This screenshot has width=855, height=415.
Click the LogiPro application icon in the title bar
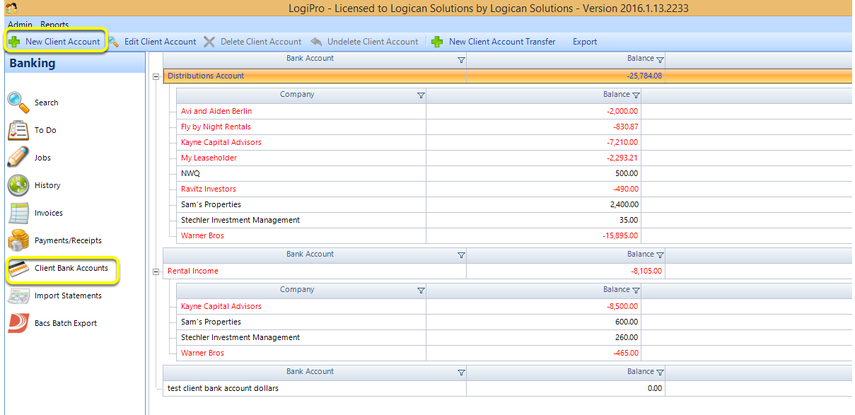coord(10,7)
